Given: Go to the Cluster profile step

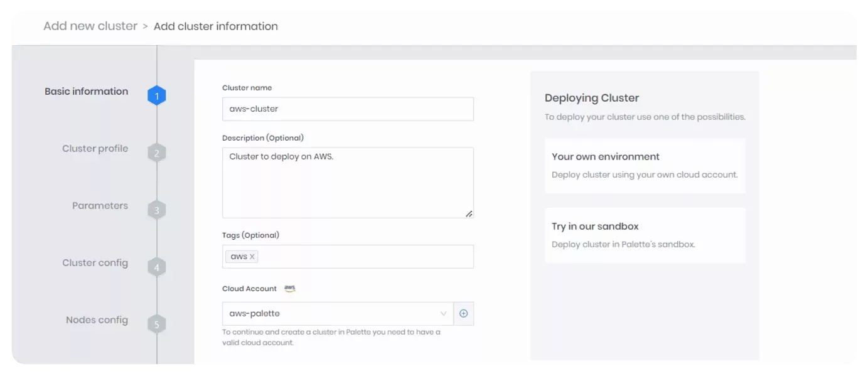Looking at the screenshot, I should (x=95, y=149).
